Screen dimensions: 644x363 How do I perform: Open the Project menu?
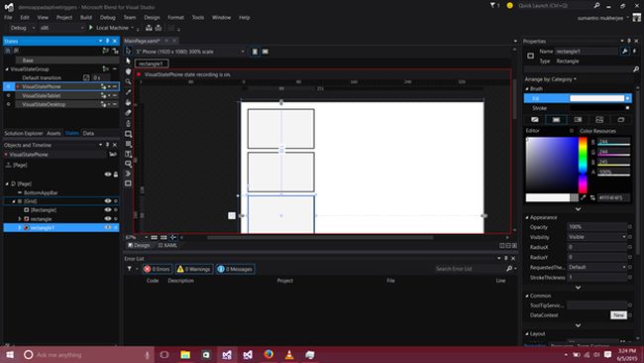[64, 17]
